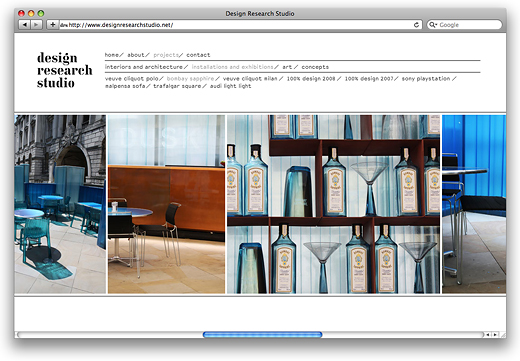Click the browser forward arrow button
The height and width of the screenshot is (361, 520).
tap(36, 25)
